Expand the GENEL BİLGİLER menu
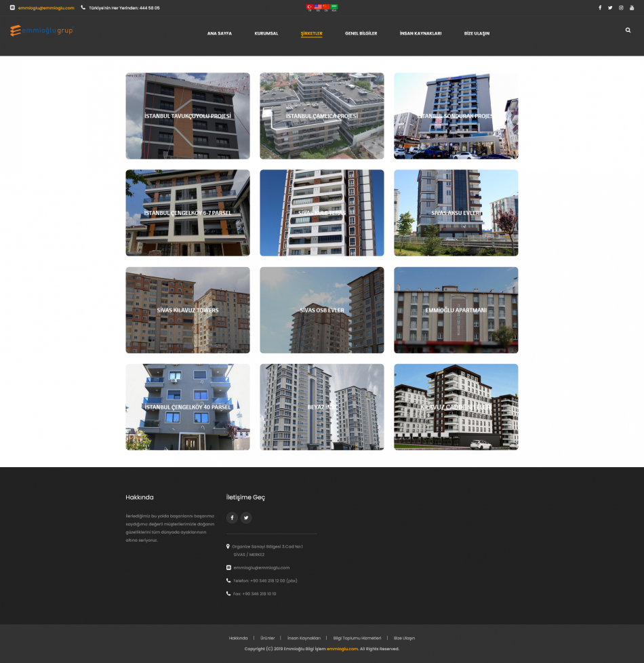 pos(361,33)
